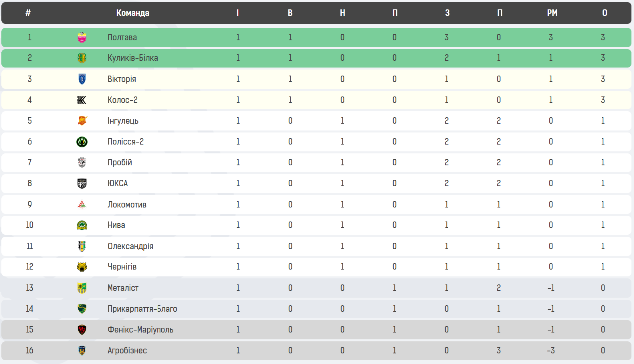This screenshot has width=634, height=364.
Task: Open the Олександрія team page link
Action: point(130,246)
